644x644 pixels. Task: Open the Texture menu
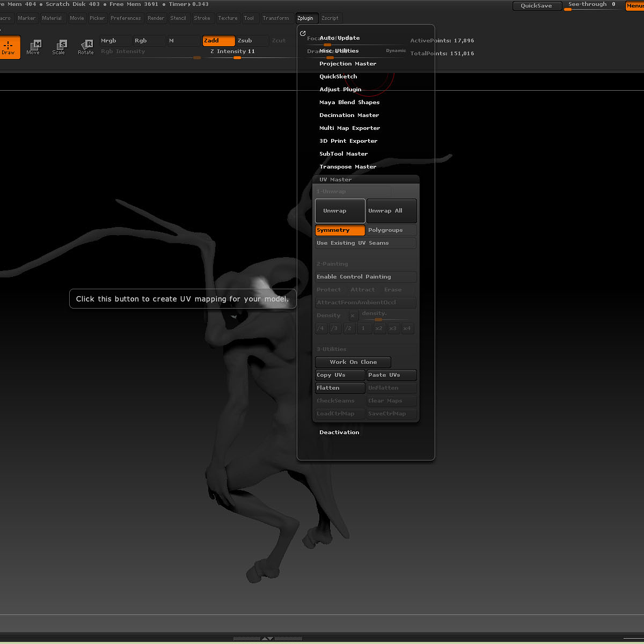point(228,18)
